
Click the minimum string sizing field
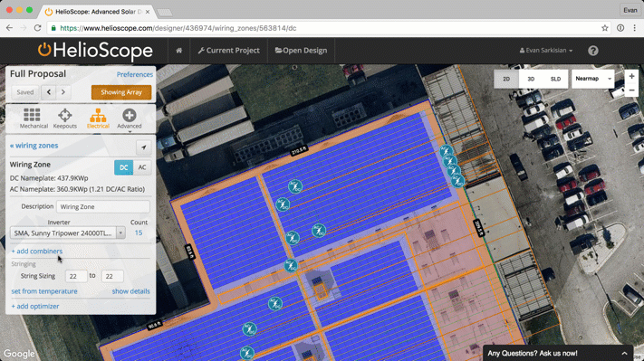coord(76,276)
